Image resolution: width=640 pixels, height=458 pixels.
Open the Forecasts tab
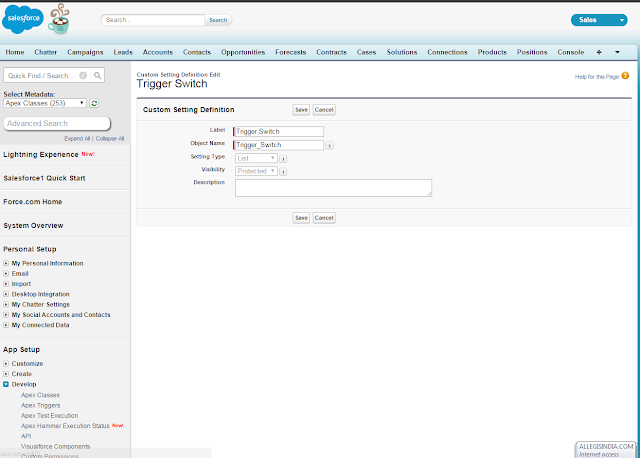click(291, 52)
